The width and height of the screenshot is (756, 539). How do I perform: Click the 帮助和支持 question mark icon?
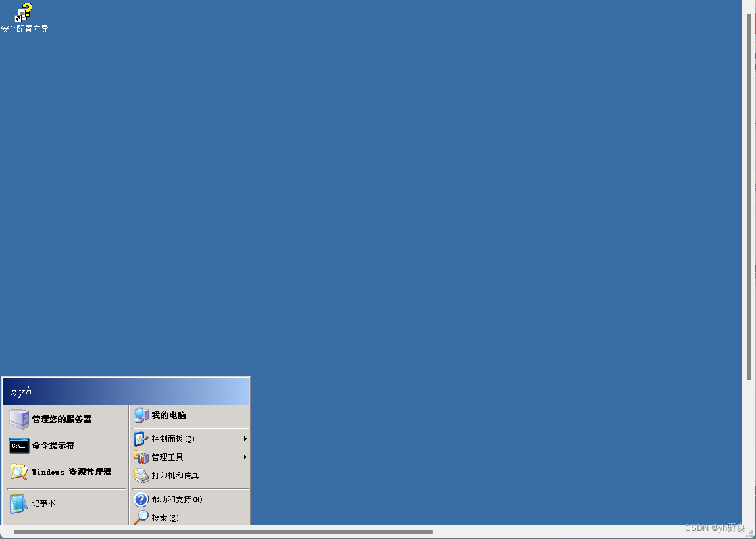click(141, 500)
